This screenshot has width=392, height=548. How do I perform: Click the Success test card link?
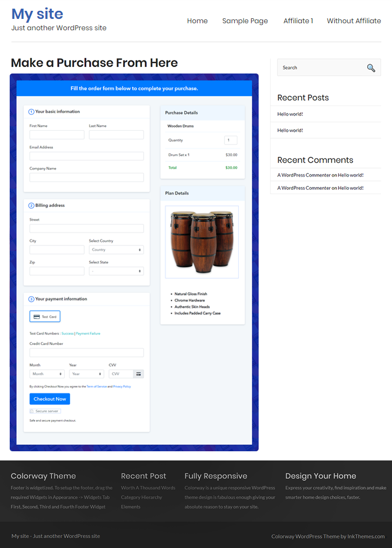click(67, 333)
